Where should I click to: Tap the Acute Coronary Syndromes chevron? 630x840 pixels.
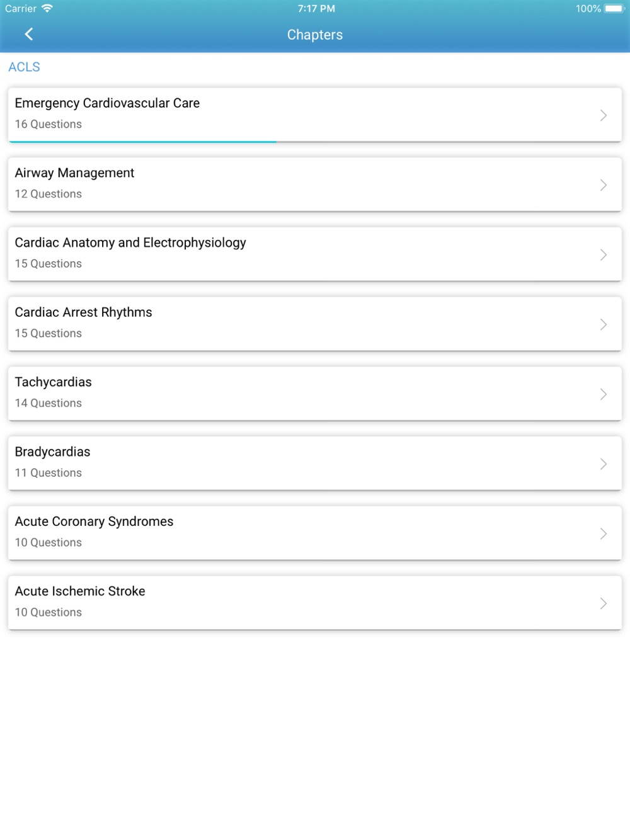pos(603,534)
